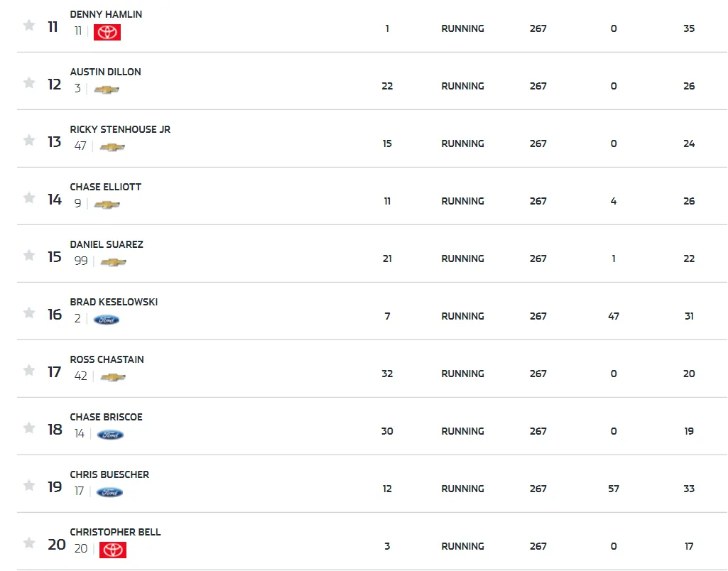Mark Christopher Bell as favorite driver

(29, 543)
